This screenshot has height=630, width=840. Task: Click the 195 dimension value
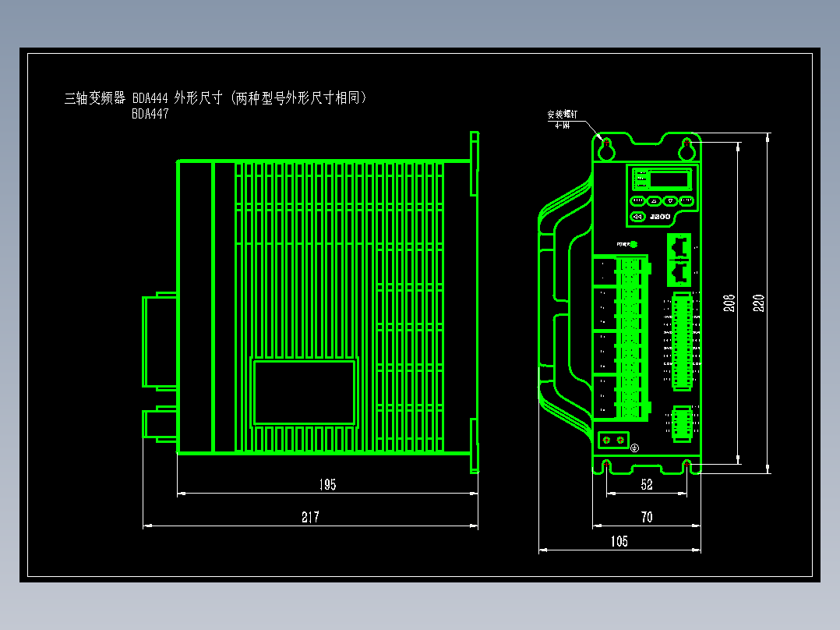[327, 485]
